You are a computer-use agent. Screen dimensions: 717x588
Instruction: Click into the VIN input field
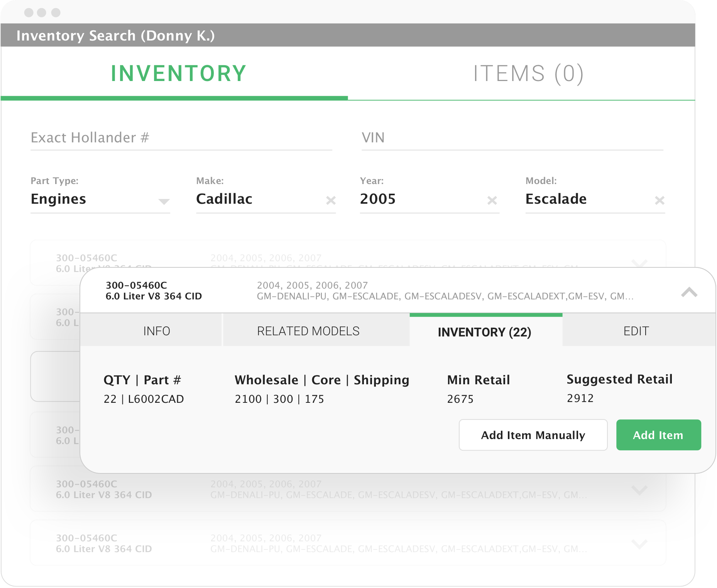pyautogui.click(x=512, y=138)
